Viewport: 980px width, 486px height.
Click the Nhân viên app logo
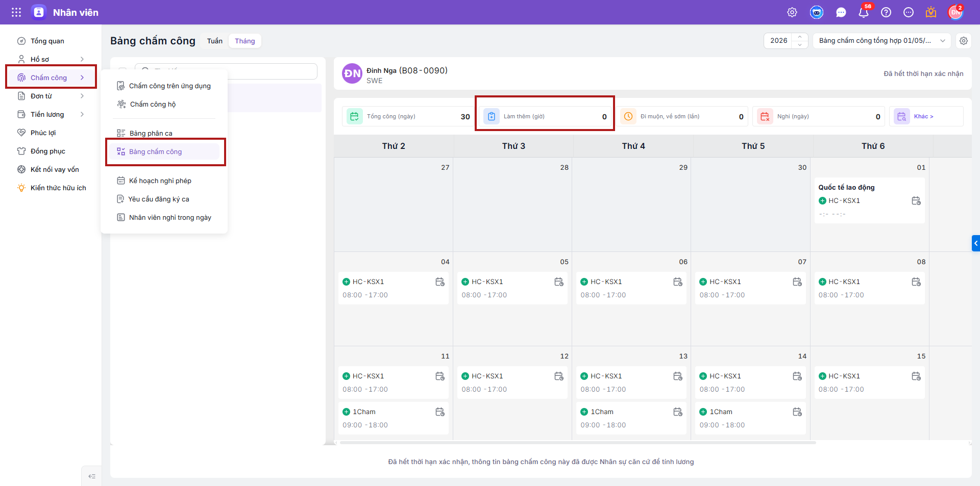point(39,12)
